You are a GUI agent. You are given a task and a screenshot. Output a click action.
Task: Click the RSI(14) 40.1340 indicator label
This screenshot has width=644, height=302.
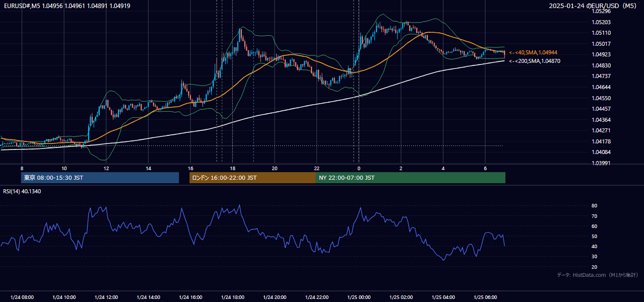pos(22,191)
